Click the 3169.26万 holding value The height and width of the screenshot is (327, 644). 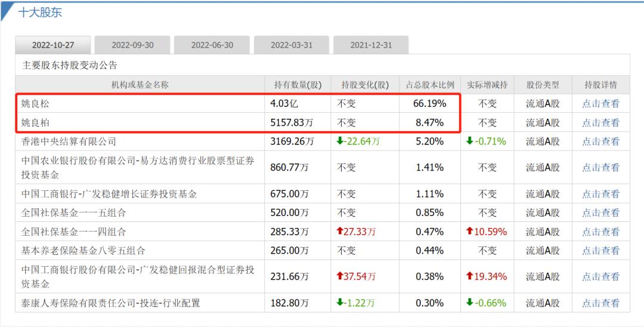[x=292, y=141]
